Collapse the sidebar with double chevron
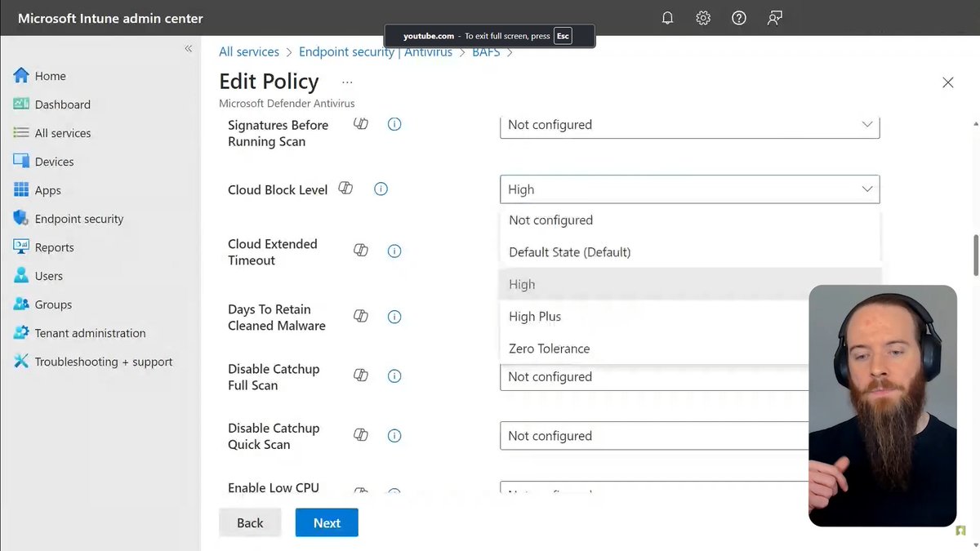 coord(188,49)
